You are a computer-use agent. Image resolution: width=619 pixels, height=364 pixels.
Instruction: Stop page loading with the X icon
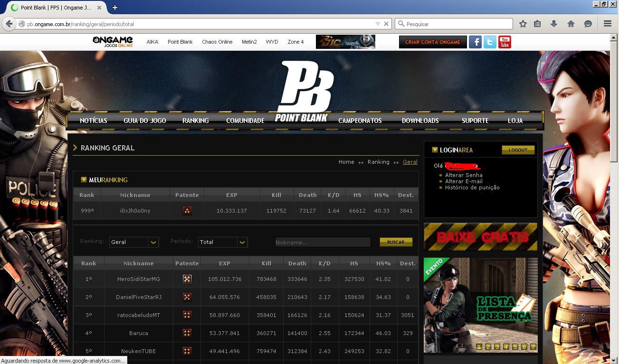386,24
